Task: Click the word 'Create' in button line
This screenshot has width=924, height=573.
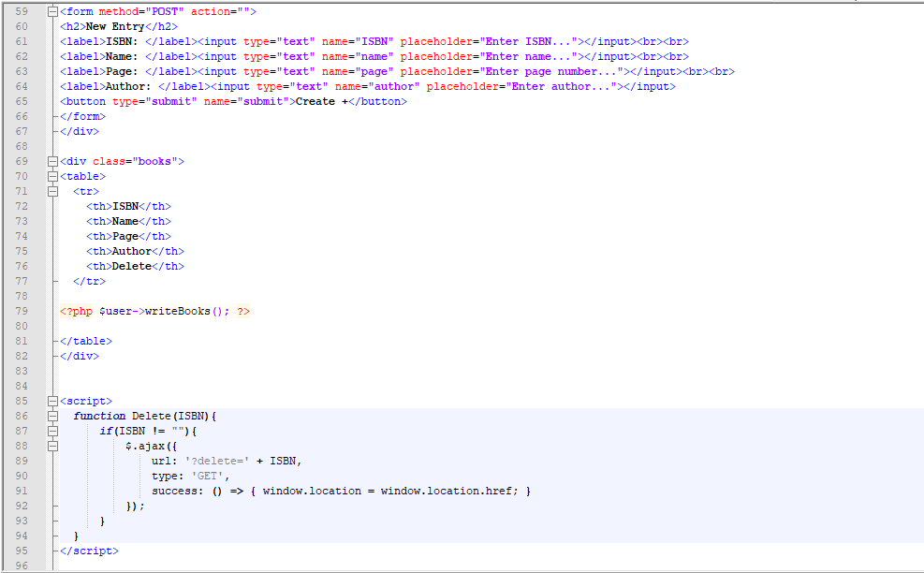Action: 315,101
